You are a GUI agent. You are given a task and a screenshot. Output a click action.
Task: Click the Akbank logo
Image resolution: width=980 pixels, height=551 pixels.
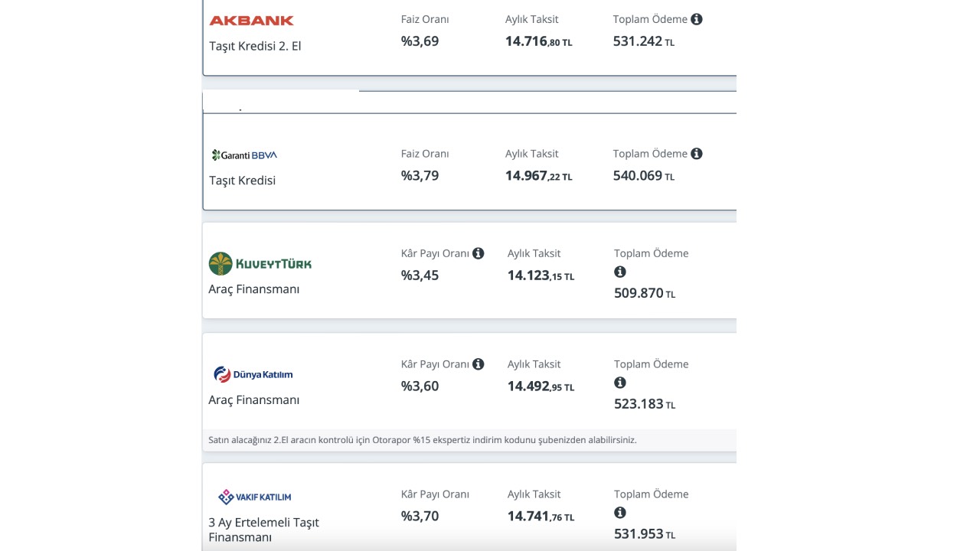252,21
